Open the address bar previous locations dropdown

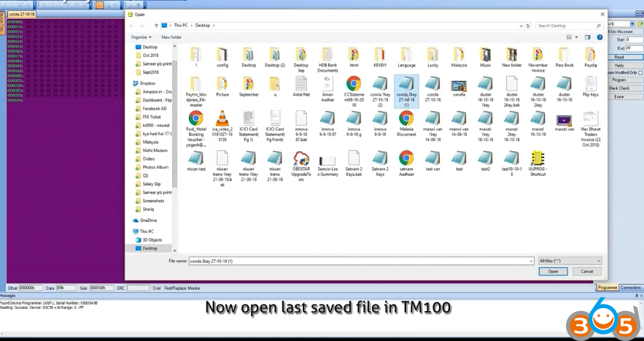[521, 26]
